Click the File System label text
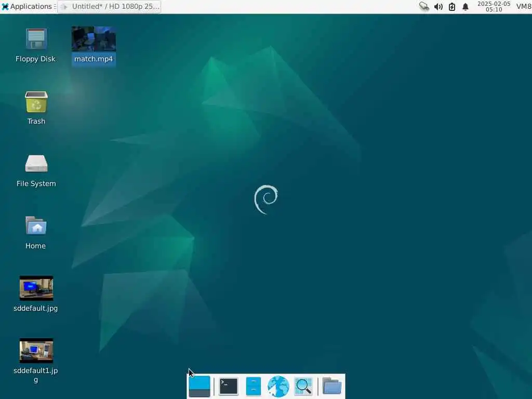 36,183
